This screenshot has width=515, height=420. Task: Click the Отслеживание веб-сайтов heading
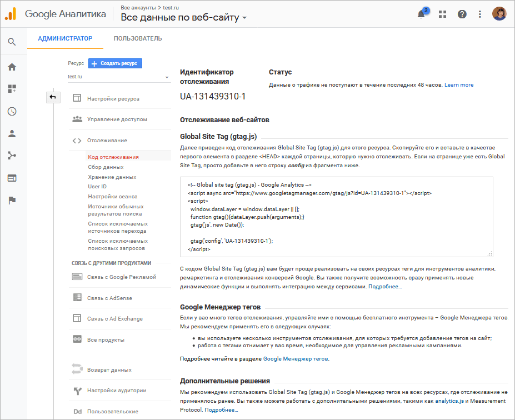224,120
